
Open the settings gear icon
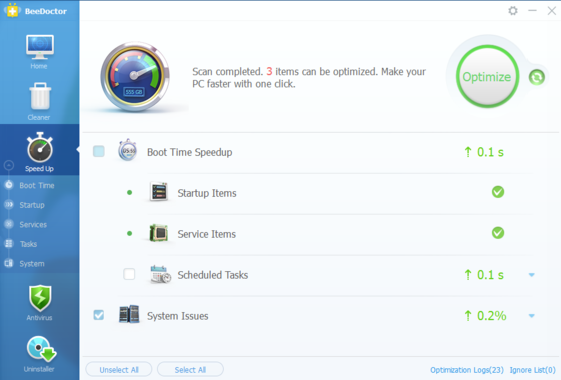(513, 11)
